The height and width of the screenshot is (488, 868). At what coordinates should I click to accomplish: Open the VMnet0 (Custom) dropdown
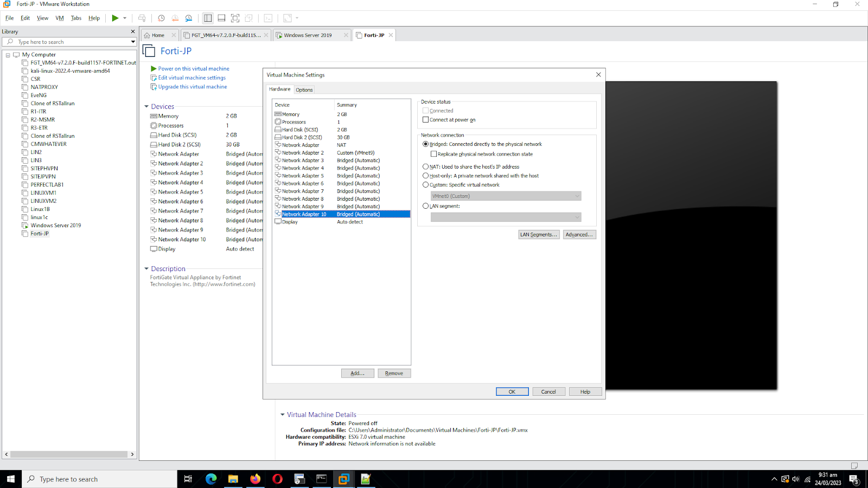(x=506, y=196)
